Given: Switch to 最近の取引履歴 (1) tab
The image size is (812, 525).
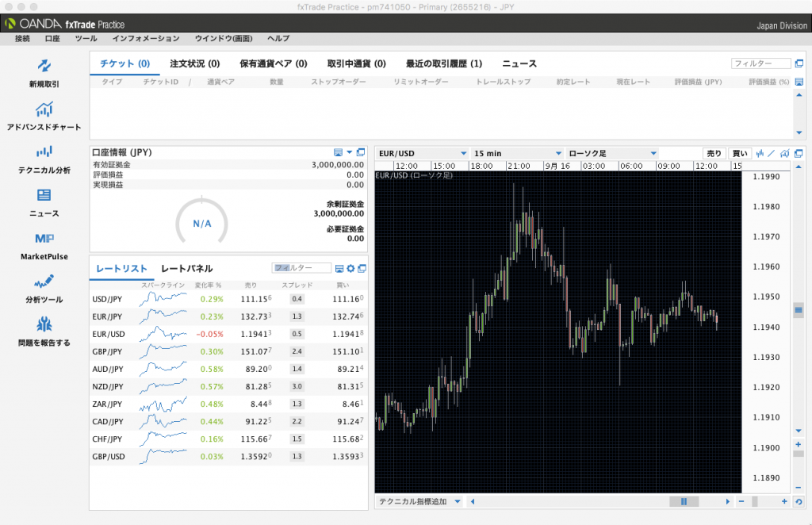Looking at the screenshot, I should pyautogui.click(x=444, y=63).
